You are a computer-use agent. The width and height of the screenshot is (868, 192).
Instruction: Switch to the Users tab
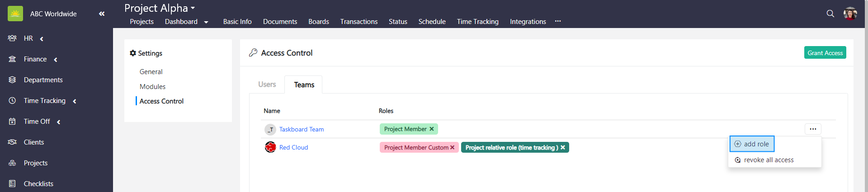tap(267, 84)
